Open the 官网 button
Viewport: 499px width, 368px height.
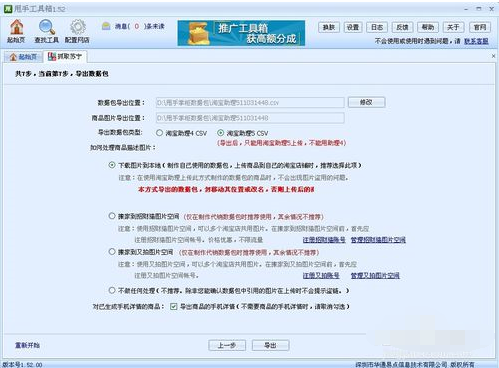480,27
